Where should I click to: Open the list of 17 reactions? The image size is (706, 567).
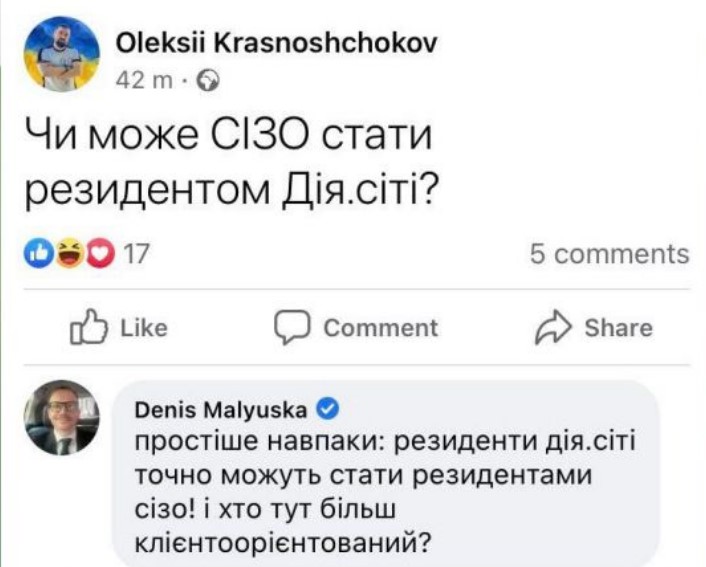pyautogui.click(x=136, y=254)
